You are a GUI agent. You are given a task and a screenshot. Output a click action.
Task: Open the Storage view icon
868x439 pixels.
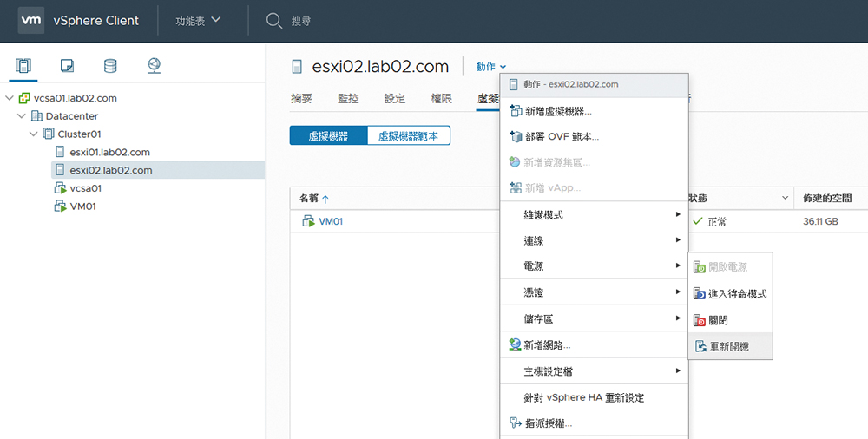[x=110, y=66]
